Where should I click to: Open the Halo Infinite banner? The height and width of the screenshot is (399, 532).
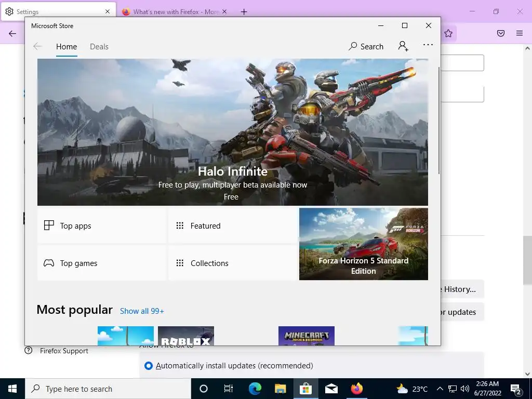coord(232,132)
